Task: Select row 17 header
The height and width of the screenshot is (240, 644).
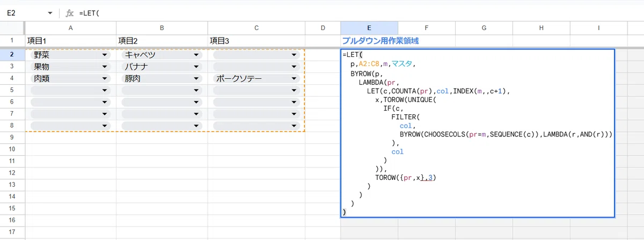Action: tap(12, 232)
